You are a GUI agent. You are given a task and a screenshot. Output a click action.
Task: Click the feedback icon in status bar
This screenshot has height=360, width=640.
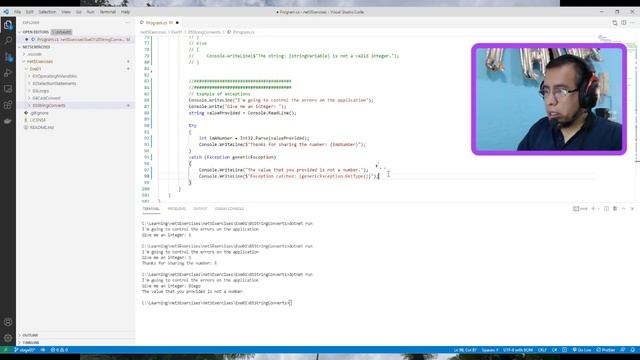click(623, 350)
